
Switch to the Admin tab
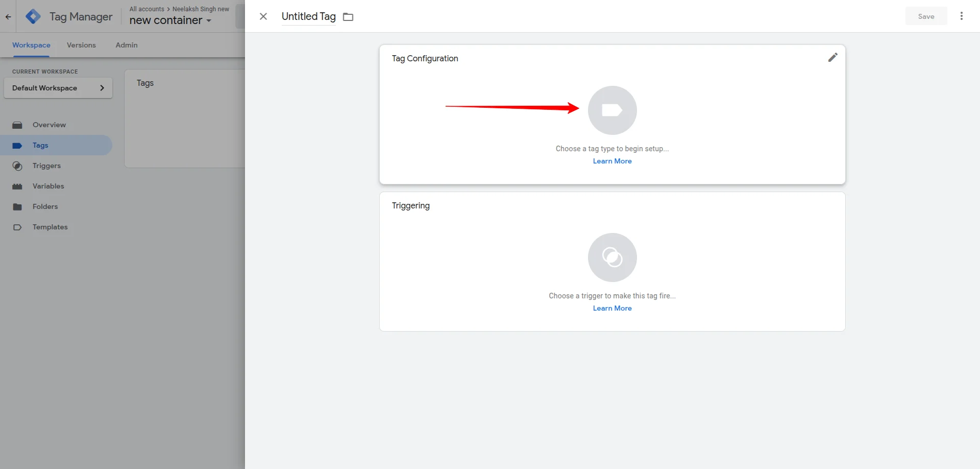[x=126, y=45]
